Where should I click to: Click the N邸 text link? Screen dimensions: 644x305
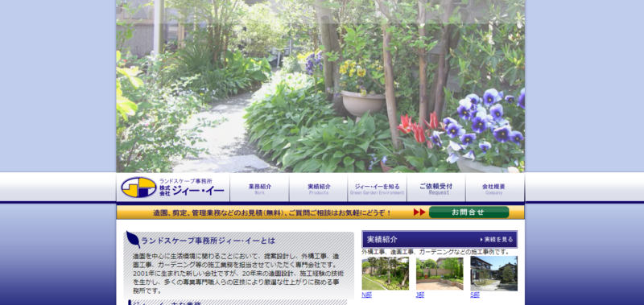[366, 295]
